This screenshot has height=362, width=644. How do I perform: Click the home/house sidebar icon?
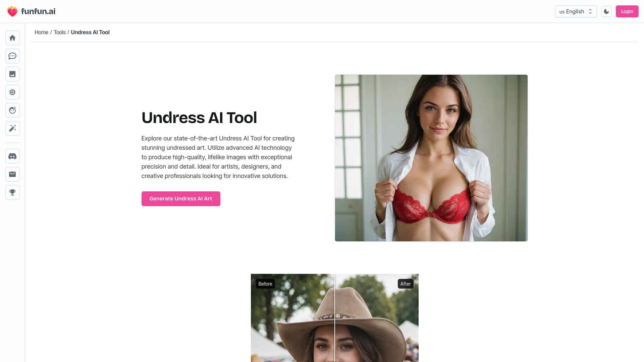tap(12, 38)
